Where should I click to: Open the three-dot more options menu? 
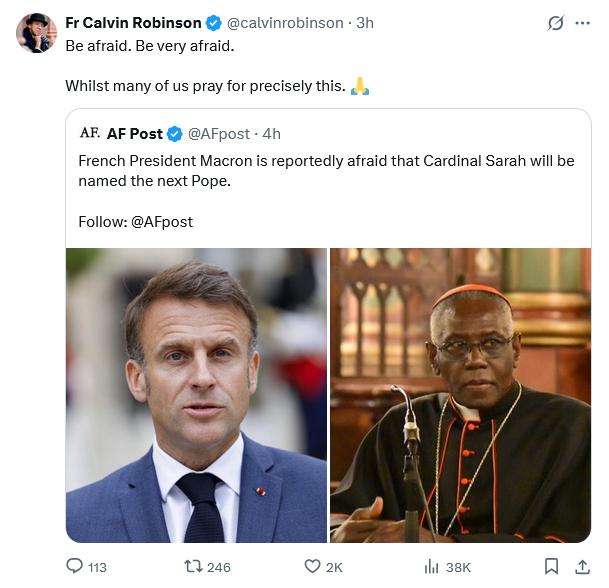pyautogui.click(x=582, y=23)
